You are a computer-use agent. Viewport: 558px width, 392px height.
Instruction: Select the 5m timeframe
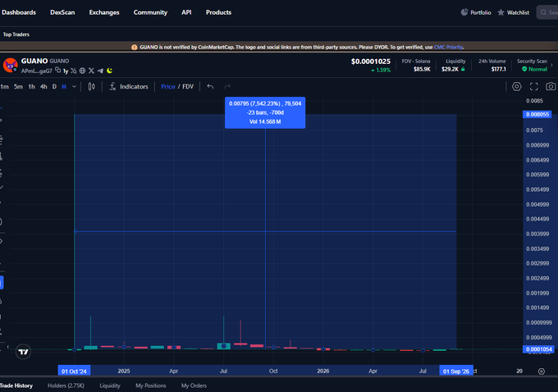(x=18, y=86)
